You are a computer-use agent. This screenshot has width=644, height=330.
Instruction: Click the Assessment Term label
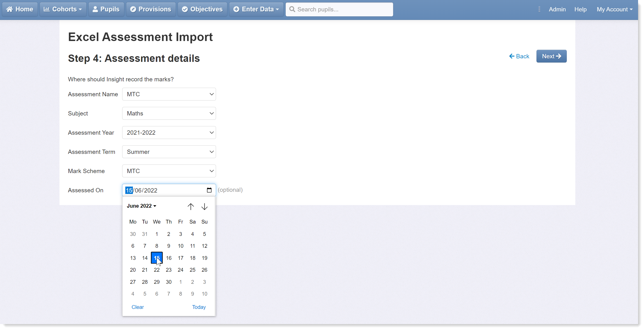(91, 152)
